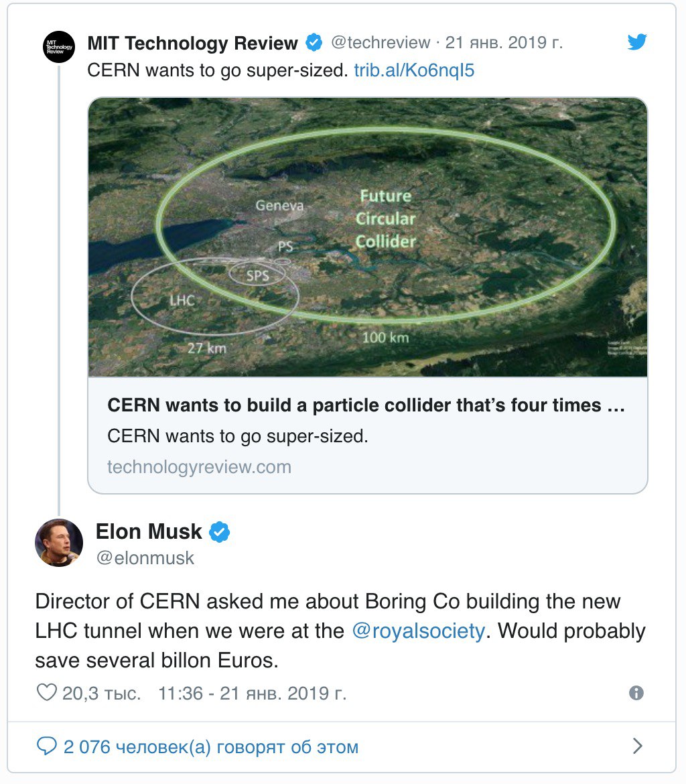Click MIT Technology Review verified badge
The image size is (686, 784).
(x=314, y=42)
